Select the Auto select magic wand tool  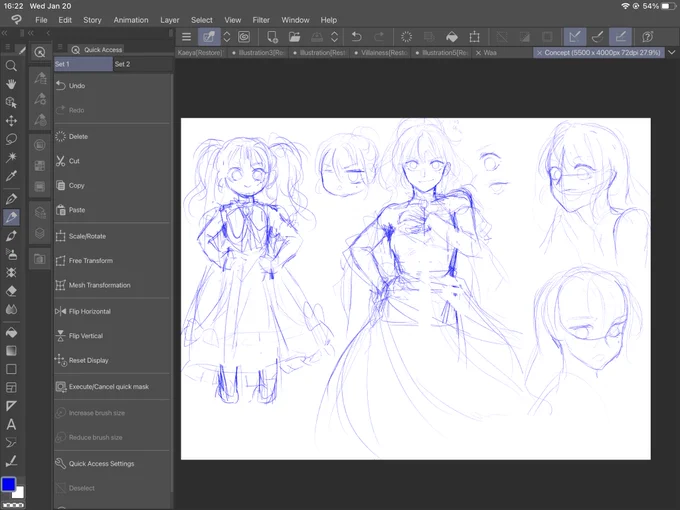(x=11, y=157)
